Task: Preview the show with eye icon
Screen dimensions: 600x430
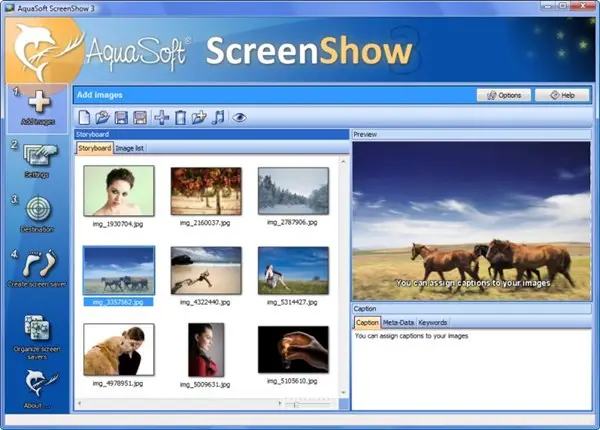Action: 239,117
